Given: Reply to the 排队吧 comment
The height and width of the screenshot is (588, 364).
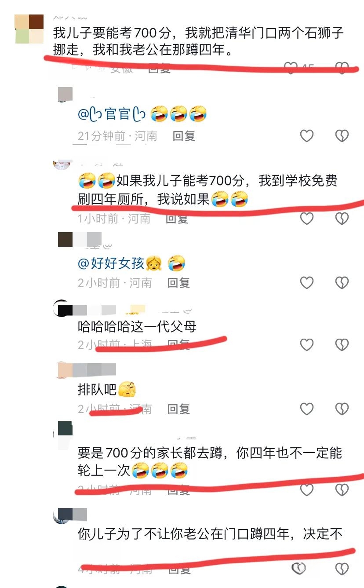Looking at the screenshot, I should point(178,409).
